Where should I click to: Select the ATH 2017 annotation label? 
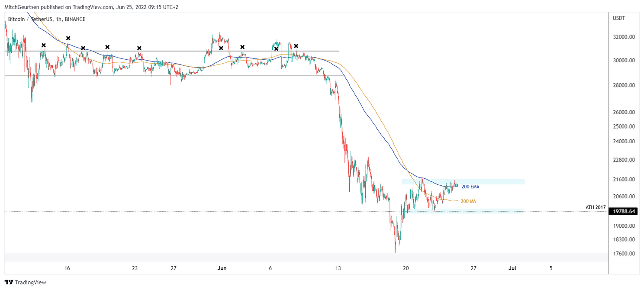point(596,208)
